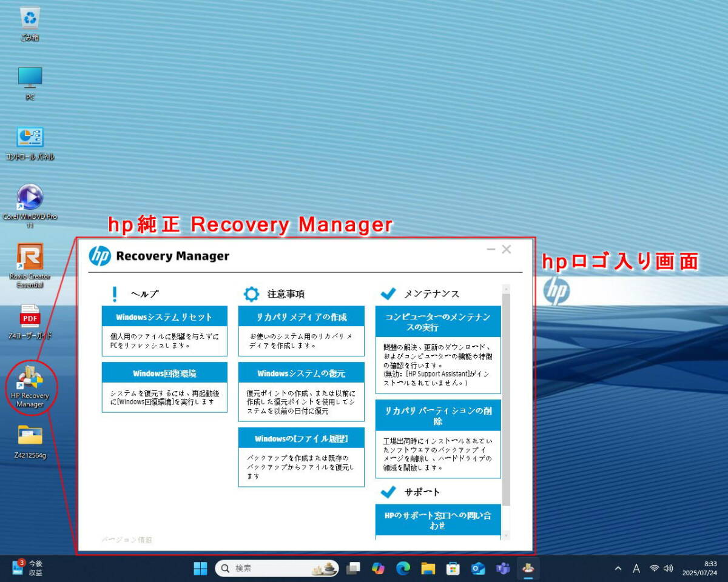Open File Explorer from the taskbar

click(x=428, y=568)
